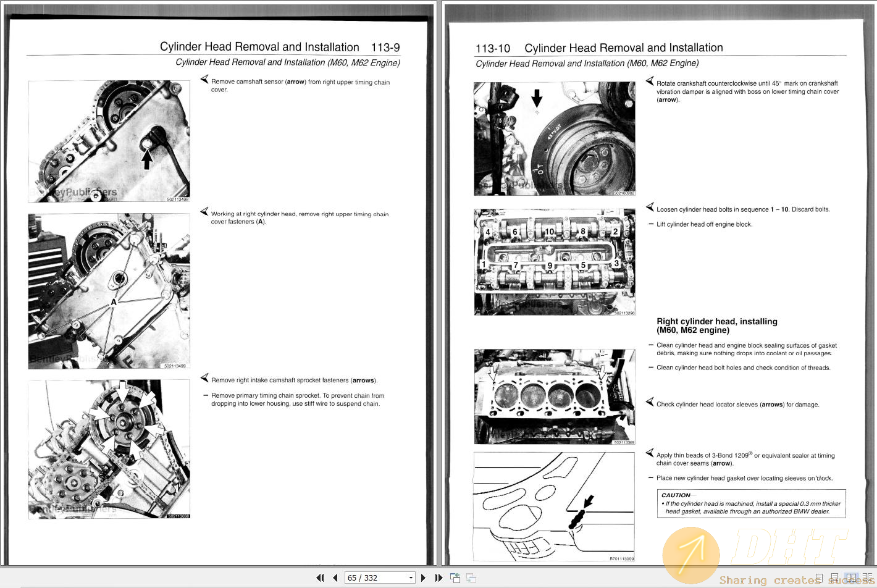The height and width of the screenshot is (588, 877).
Task: Click the left-page subtitle 'Cylinder Head Removal and Installation (M60, M62 Engine)'
Action: pyautogui.click(x=288, y=62)
